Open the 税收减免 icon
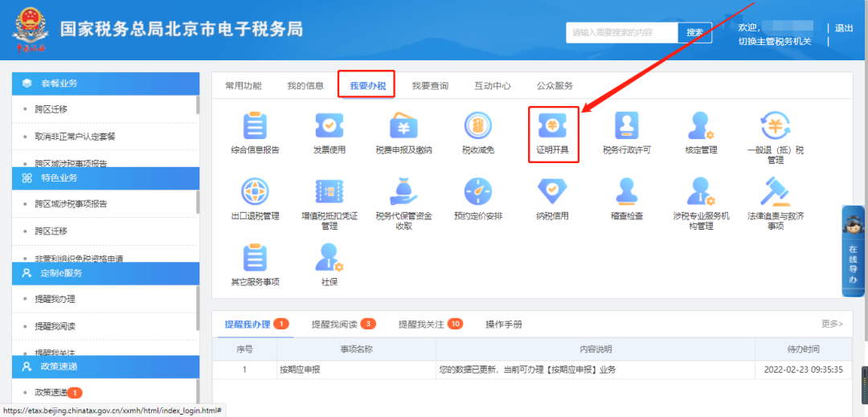Image resolution: width=868 pixels, height=417 pixels. point(477,125)
